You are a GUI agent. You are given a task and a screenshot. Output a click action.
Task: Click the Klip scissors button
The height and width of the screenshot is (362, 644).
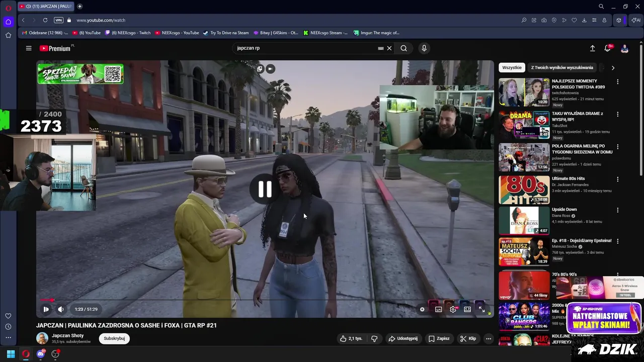pos(468,338)
